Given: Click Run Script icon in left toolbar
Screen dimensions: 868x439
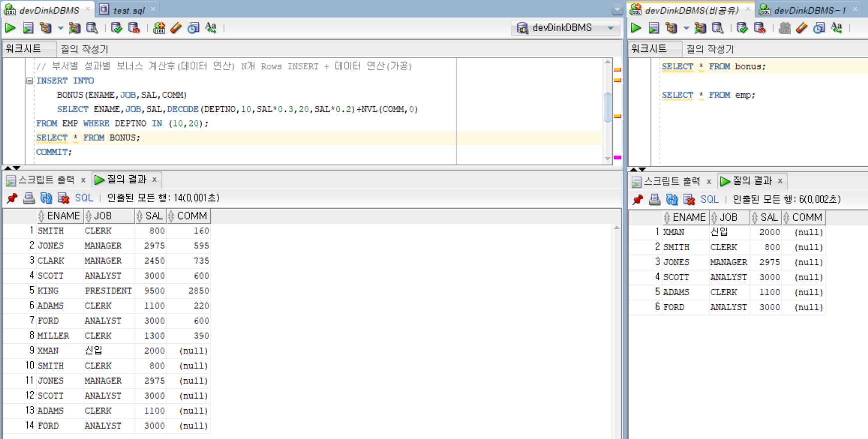Looking at the screenshot, I should (x=28, y=28).
